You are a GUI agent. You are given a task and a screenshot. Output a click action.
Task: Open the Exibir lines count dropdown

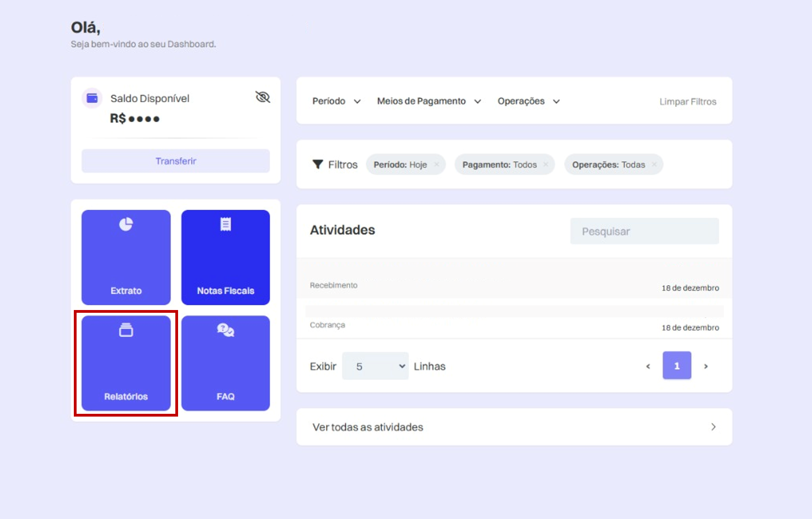pos(376,366)
